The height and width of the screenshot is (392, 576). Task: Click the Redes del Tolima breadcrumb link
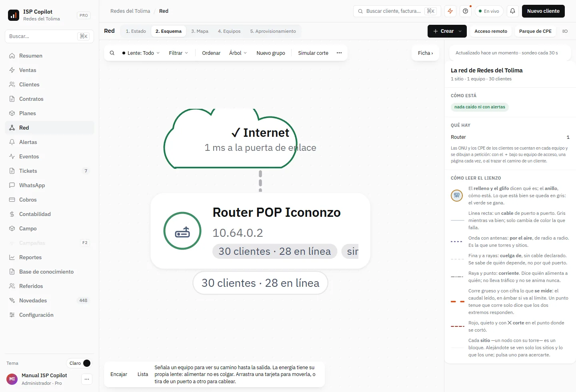130,11
